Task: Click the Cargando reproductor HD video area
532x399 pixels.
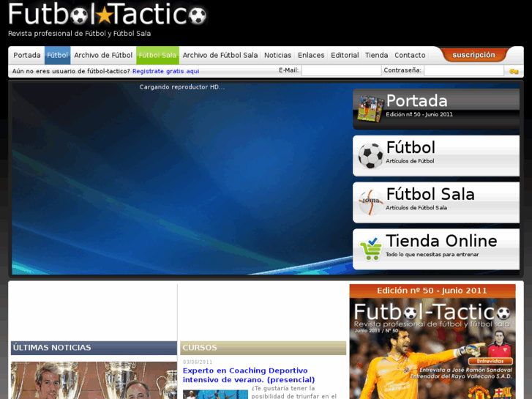Action: click(x=182, y=179)
